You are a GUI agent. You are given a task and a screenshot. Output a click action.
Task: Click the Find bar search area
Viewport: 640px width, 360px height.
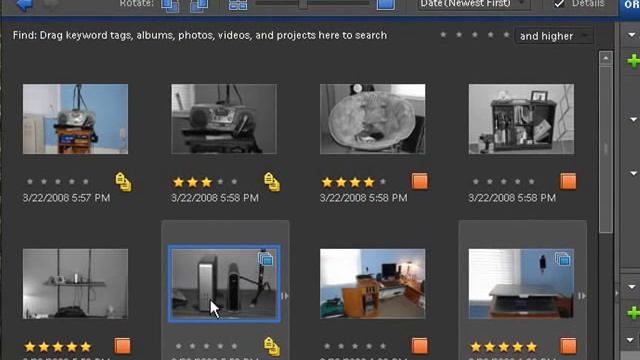[200, 36]
